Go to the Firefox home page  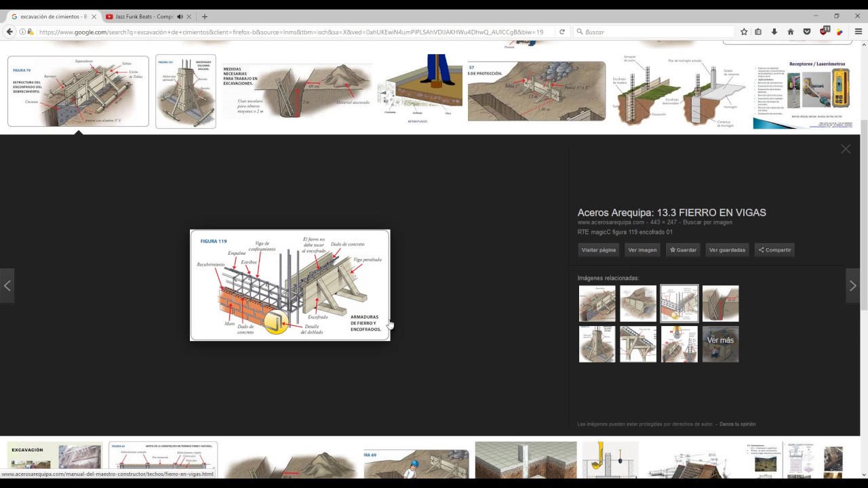[790, 32]
